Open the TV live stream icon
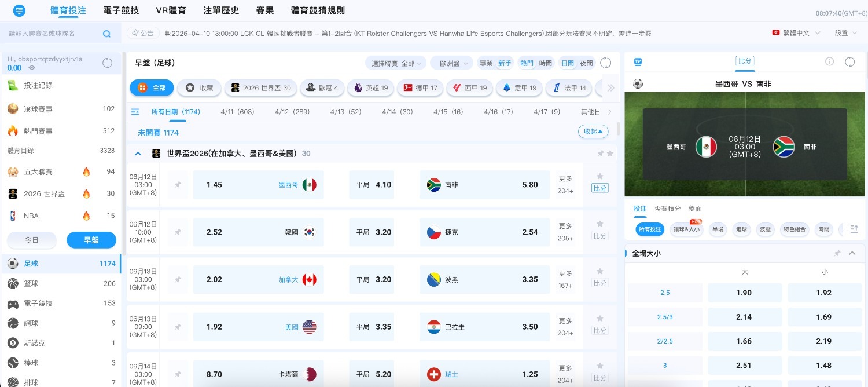 (x=637, y=61)
